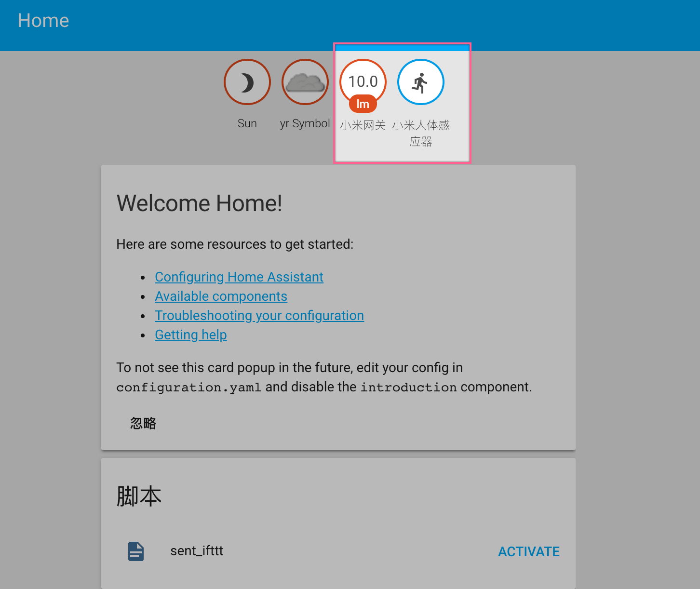Click the 10.0 illuminance value circle
This screenshot has height=589, width=700.
(x=363, y=80)
